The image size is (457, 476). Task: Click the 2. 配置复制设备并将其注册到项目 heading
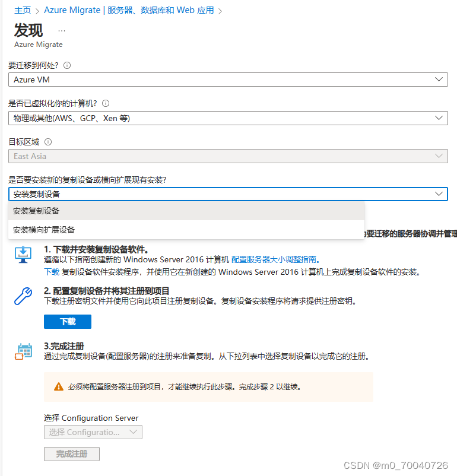(107, 291)
